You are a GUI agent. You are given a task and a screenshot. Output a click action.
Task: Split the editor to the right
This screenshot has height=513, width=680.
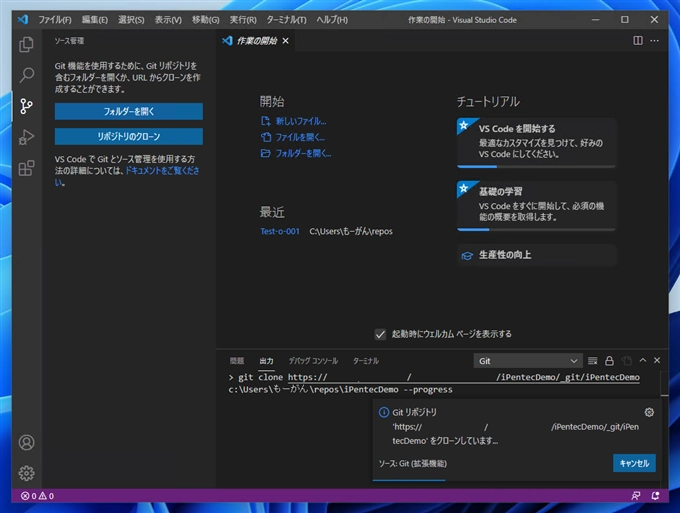click(638, 41)
